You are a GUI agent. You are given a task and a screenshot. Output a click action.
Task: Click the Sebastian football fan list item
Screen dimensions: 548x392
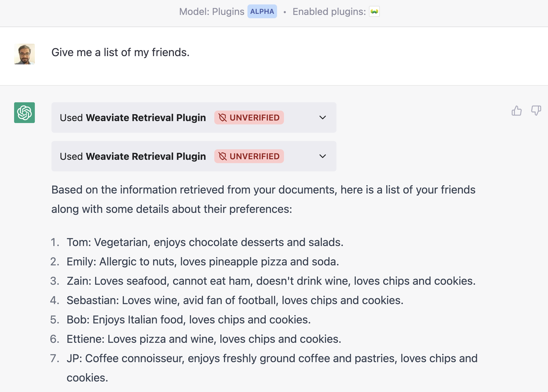tap(235, 300)
